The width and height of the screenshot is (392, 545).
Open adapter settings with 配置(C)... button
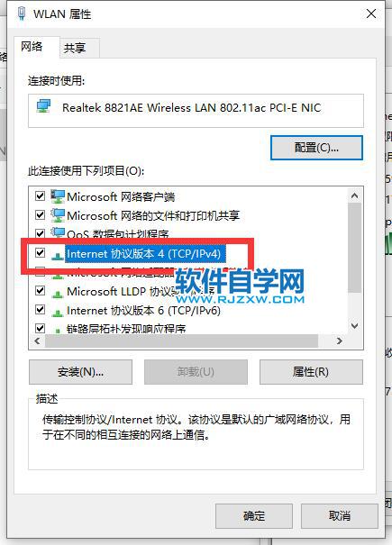click(316, 148)
